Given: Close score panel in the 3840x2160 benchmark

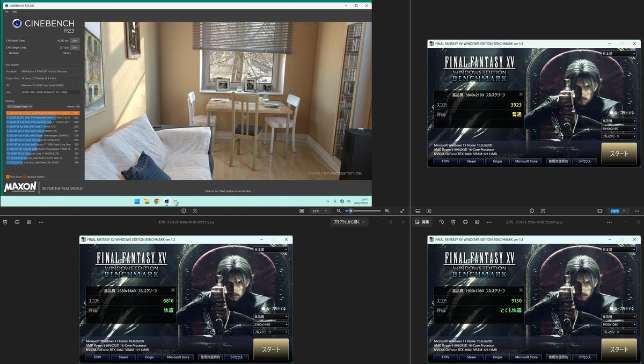Looking at the screenshot, I should 521,94.
